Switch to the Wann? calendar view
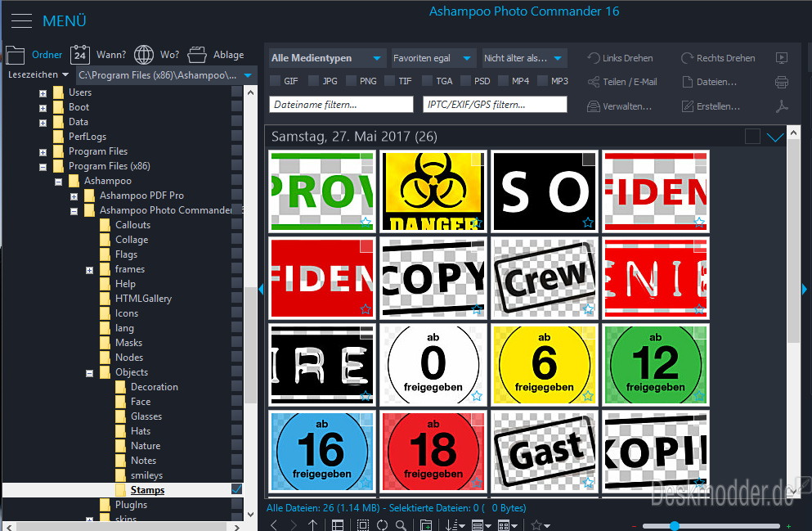 tap(111, 55)
